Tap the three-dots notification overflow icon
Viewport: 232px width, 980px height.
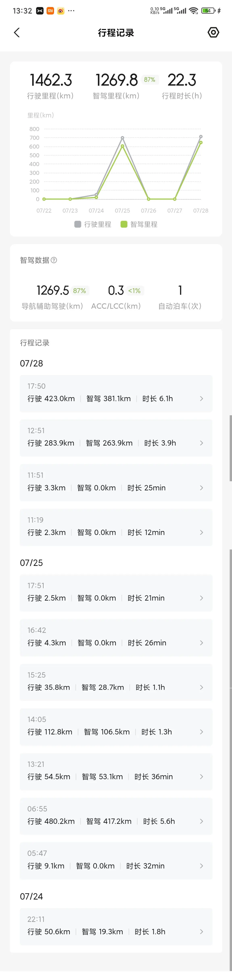[x=71, y=11]
